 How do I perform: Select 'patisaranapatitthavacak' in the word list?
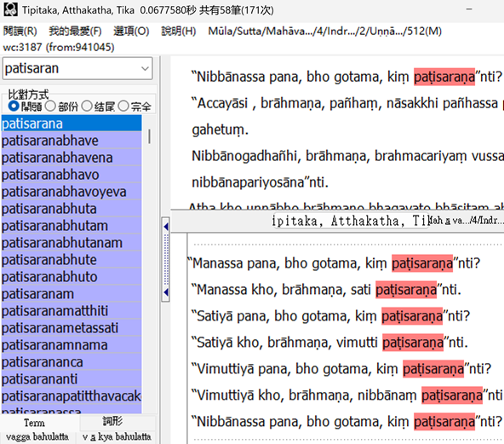point(72,396)
